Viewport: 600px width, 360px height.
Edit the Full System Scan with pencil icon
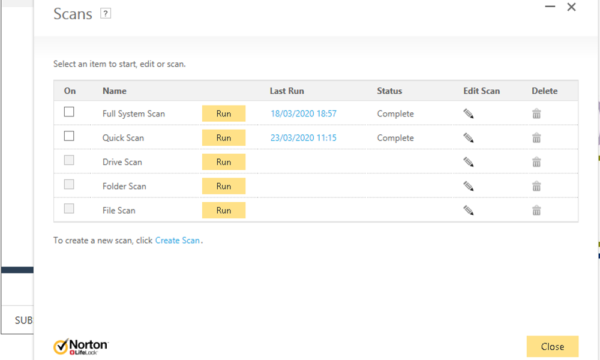point(468,114)
